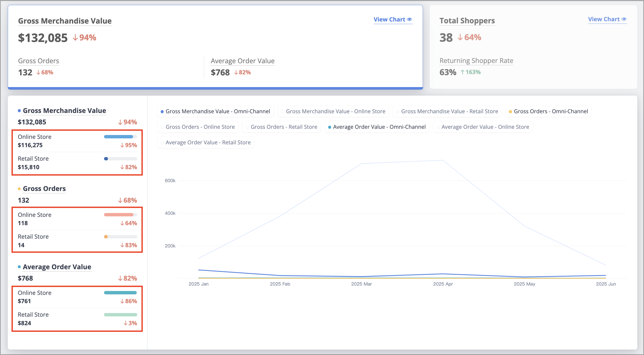The height and width of the screenshot is (355, 644).
Task: Enable Gross Merchandise Value - Online Store series
Action: (x=333, y=111)
